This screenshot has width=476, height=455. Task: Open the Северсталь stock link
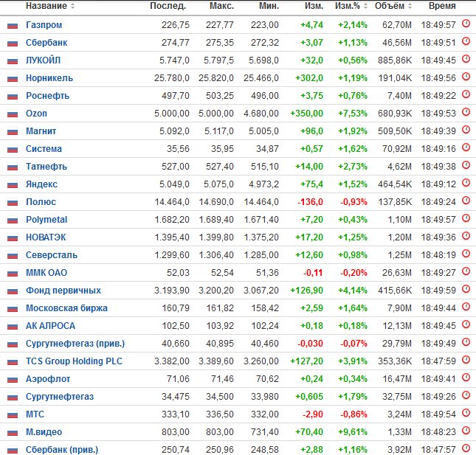(52, 255)
